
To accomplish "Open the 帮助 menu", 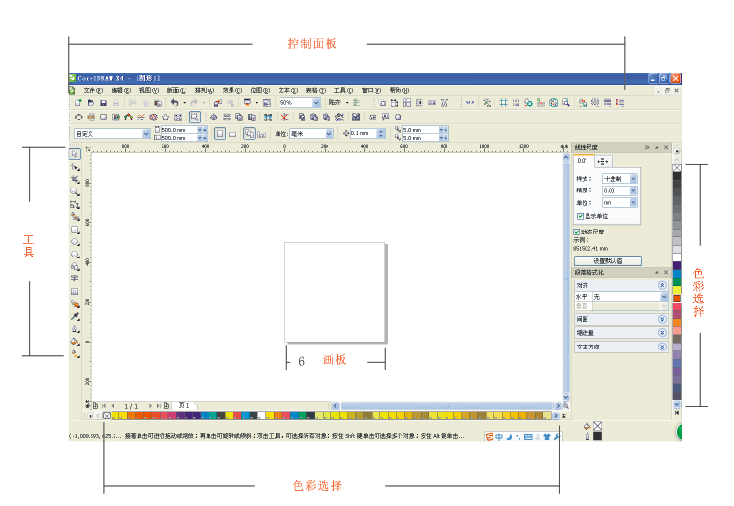I will click(x=398, y=90).
